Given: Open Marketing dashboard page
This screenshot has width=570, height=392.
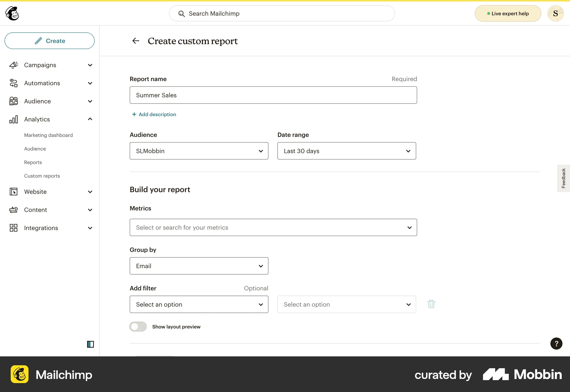Looking at the screenshot, I should [x=48, y=135].
